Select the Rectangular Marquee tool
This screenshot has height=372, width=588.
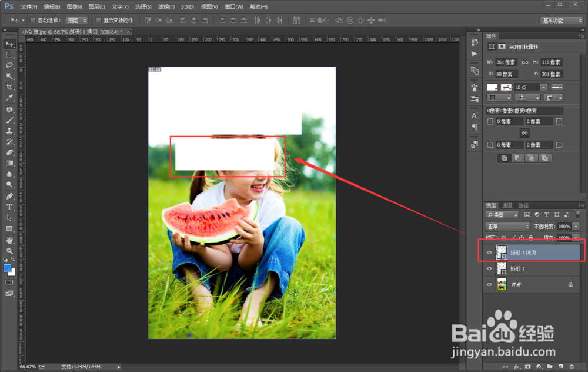(x=9, y=55)
